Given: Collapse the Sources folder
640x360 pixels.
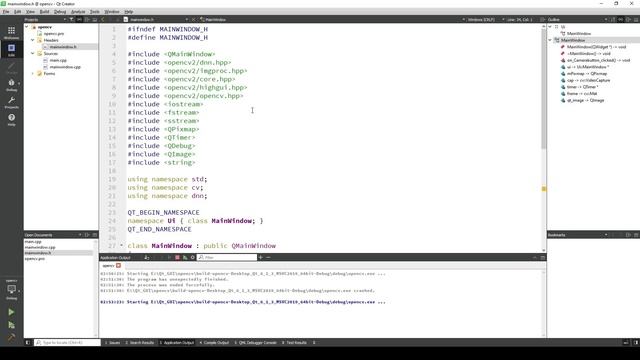Looking at the screenshot, I should tap(33, 53).
